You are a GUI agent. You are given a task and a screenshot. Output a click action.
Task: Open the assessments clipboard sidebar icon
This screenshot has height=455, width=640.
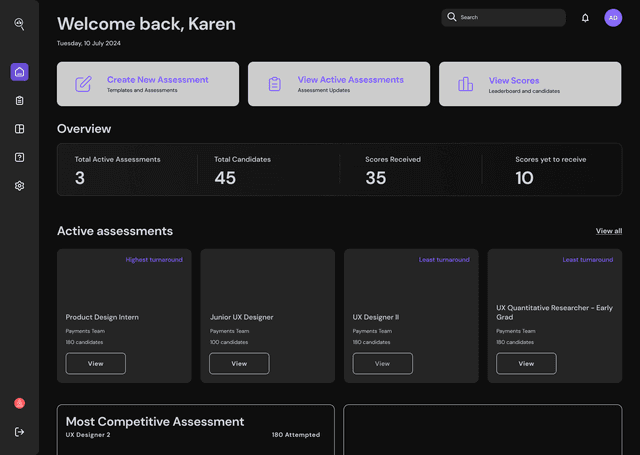tap(19, 100)
